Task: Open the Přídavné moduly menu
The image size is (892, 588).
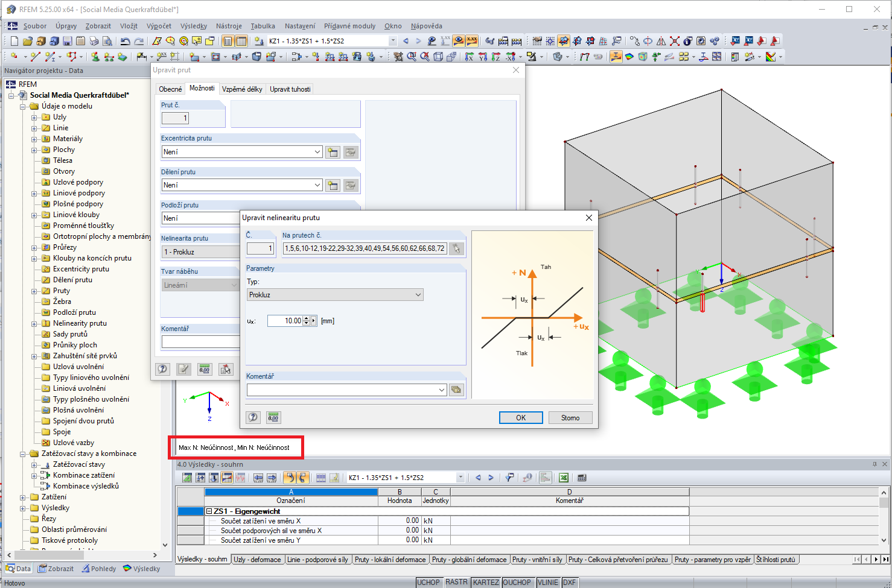Action: (x=349, y=26)
